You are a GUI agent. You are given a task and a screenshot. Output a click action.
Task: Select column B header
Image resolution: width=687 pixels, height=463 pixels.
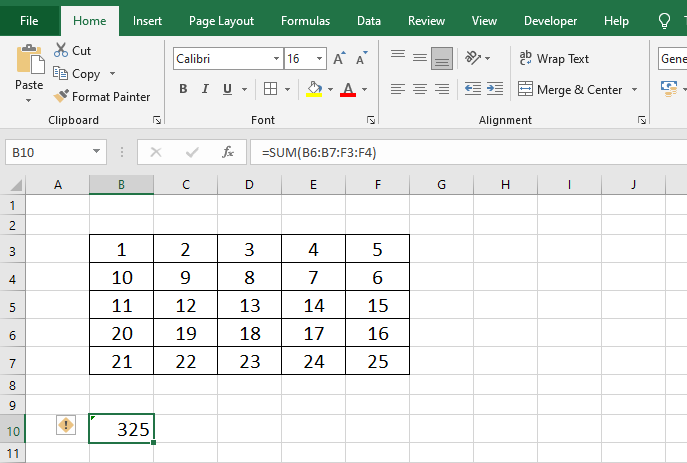[121, 184]
